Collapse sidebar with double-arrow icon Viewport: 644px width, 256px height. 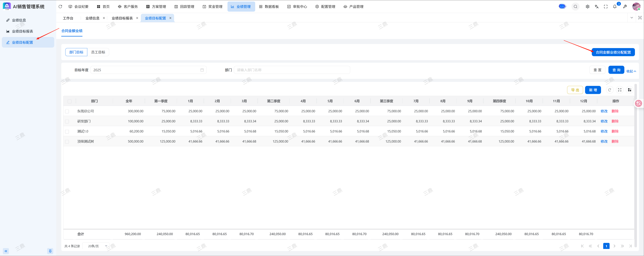click(6, 251)
